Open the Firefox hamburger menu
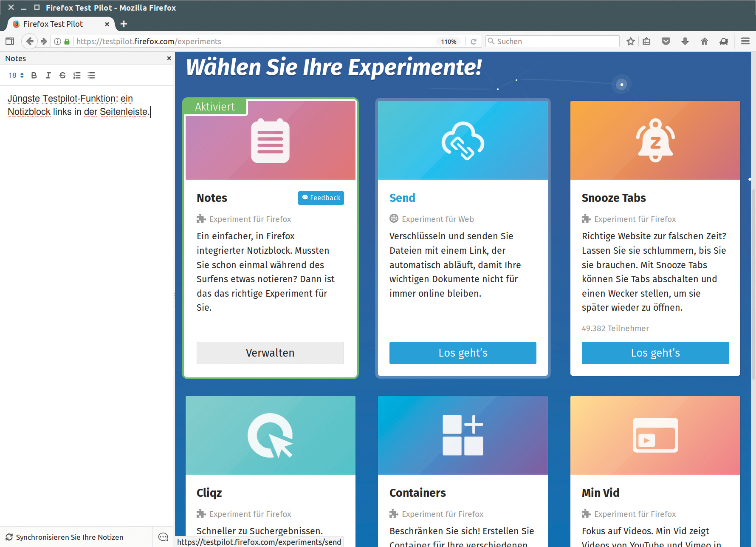Image resolution: width=756 pixels, height=547 pixels. (x=745, y=41)
